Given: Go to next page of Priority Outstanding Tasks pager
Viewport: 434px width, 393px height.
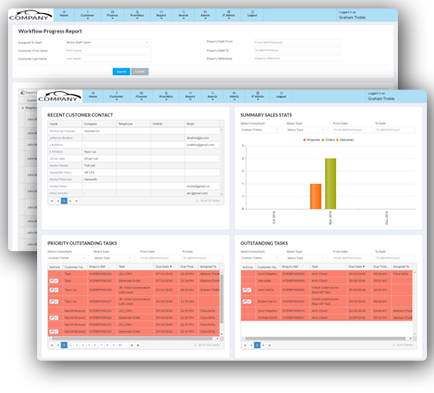Looking at the screenshot, I should [x=132, y=345].
